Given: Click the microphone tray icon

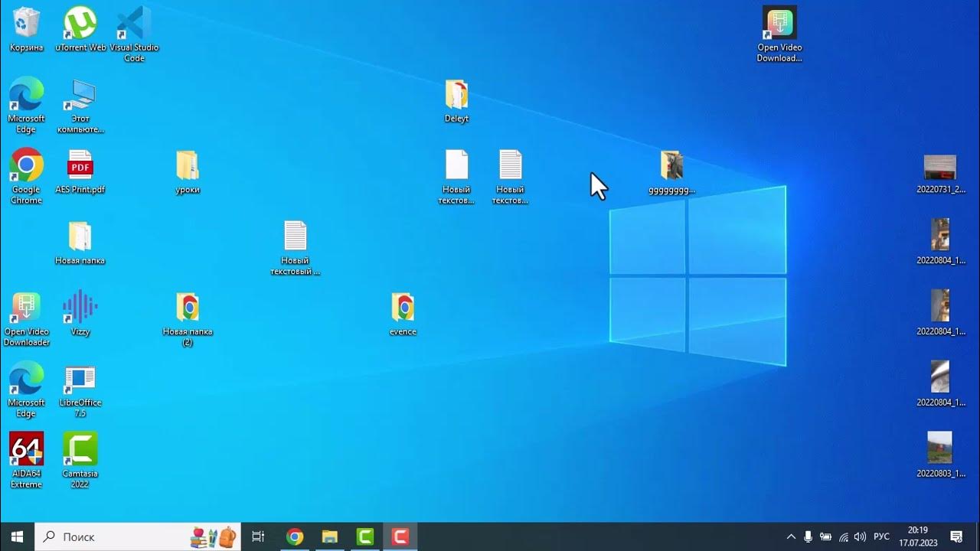Looking at the screenshot, I should [808, 536].
